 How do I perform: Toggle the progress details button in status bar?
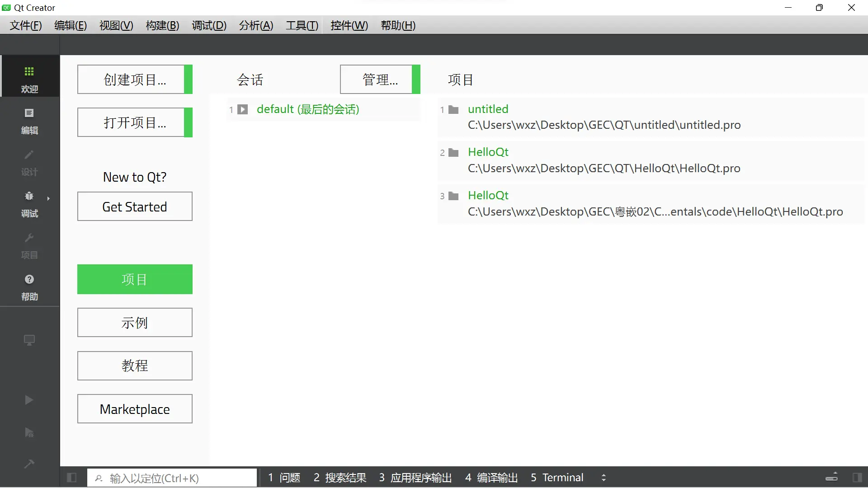[x=832, y=477]
